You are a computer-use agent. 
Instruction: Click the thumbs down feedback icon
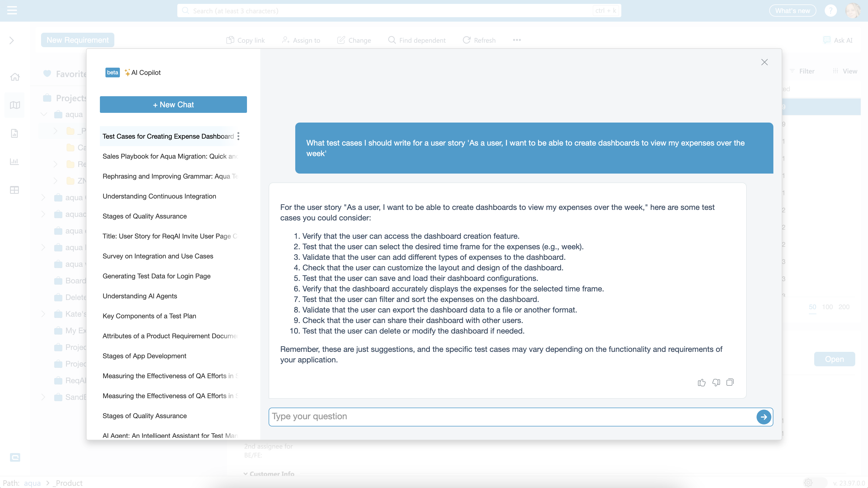coord(716,382)
